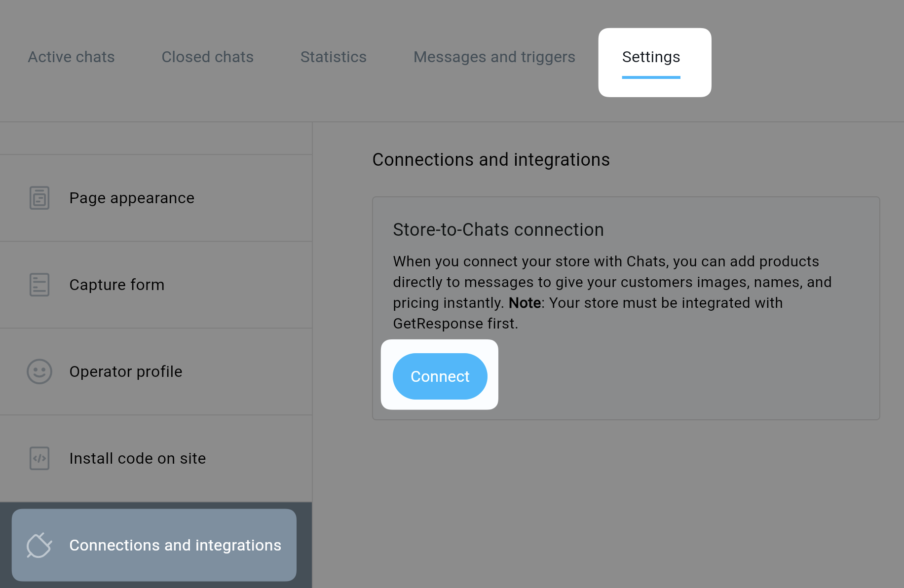Click the Capture form icon

point(39,285)
